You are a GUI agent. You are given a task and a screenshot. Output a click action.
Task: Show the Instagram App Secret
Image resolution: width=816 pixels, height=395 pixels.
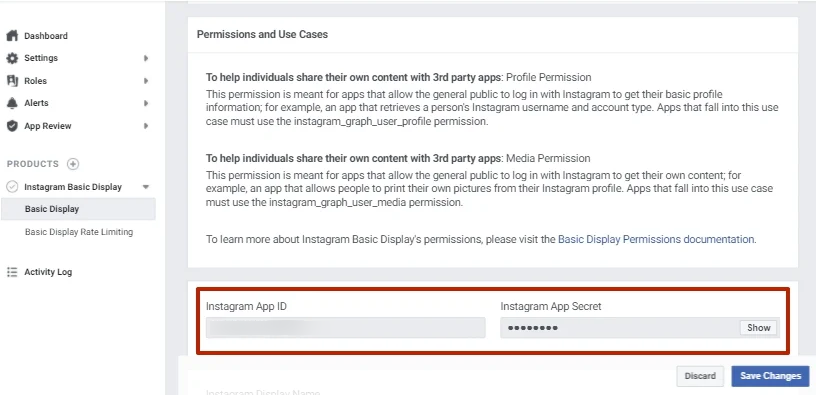point(759,328)
